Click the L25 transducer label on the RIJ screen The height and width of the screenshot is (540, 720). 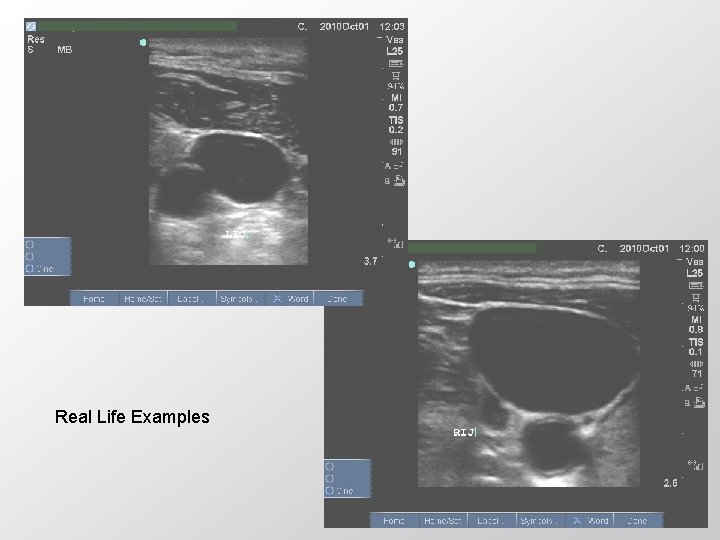(x=695, y=273)
